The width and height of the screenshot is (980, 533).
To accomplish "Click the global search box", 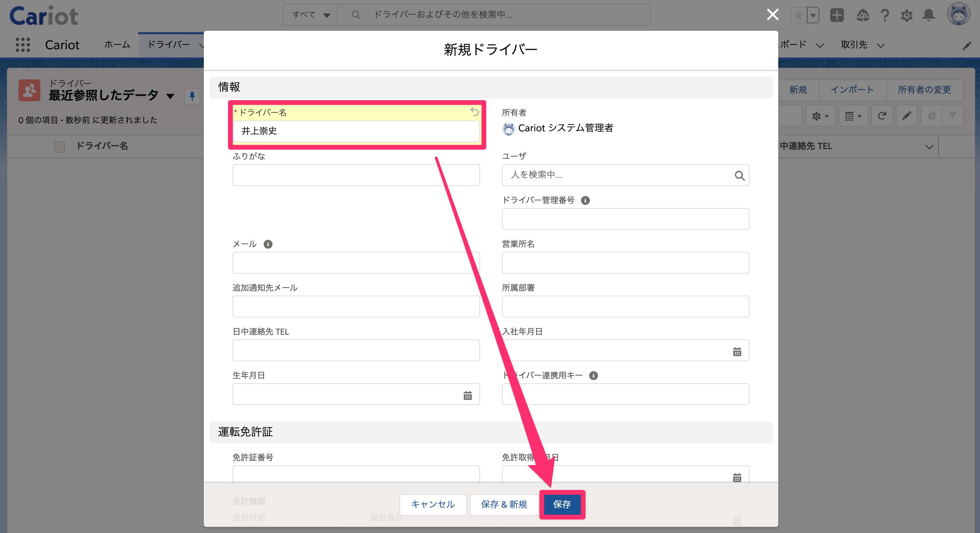I will coord(493,15).
